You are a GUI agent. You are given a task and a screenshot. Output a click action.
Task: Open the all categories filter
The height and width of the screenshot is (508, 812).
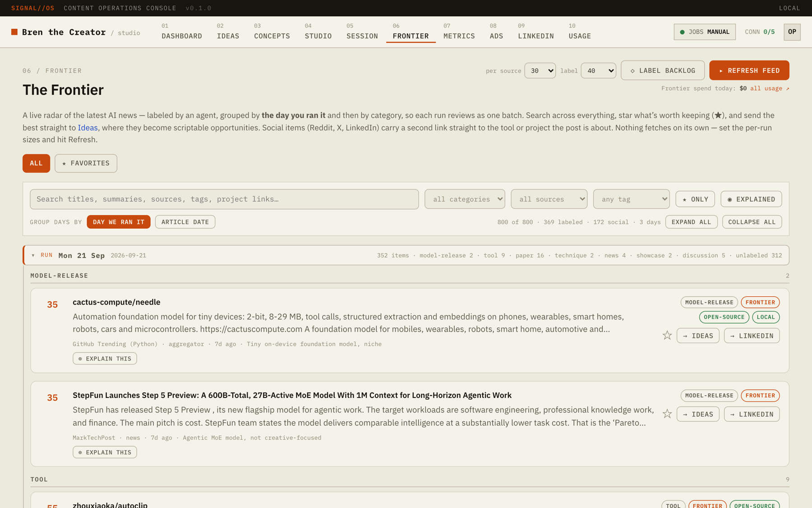coord(465,199)
